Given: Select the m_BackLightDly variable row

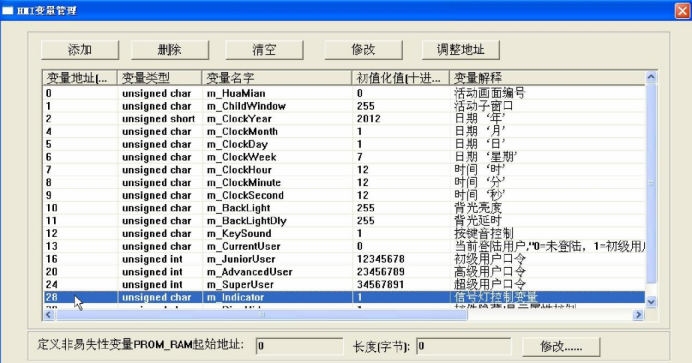Looking at the screenshot, I should pos(344,221).
